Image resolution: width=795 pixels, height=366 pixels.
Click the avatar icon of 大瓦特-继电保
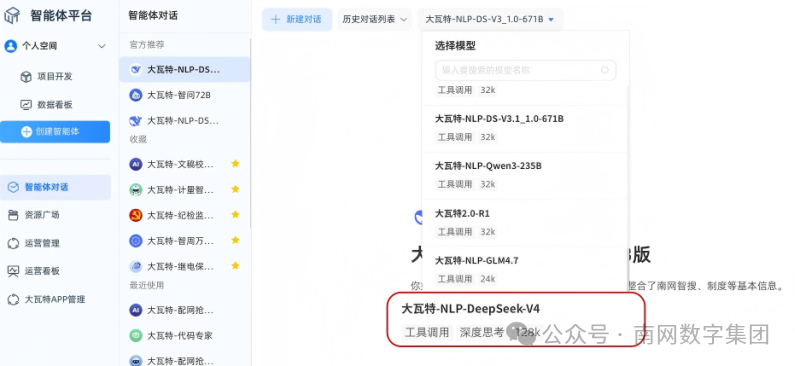tap(135, 266)
